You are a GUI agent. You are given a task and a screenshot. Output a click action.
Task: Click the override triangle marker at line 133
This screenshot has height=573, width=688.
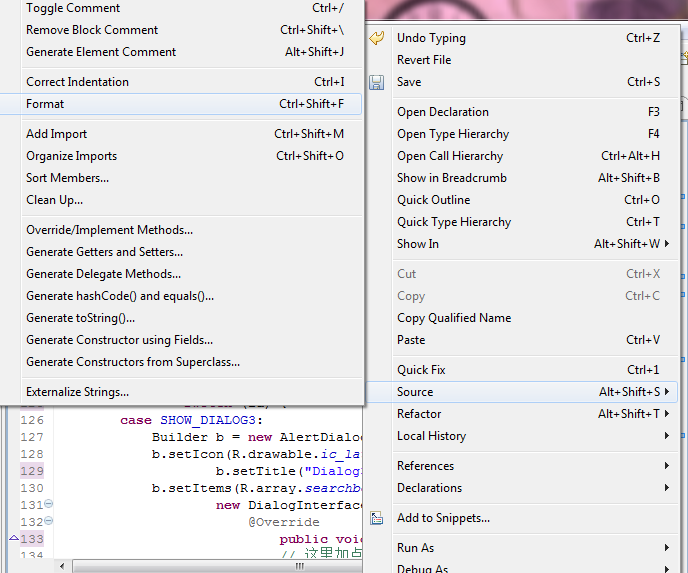pyautogui.click(x=14, y=537)
